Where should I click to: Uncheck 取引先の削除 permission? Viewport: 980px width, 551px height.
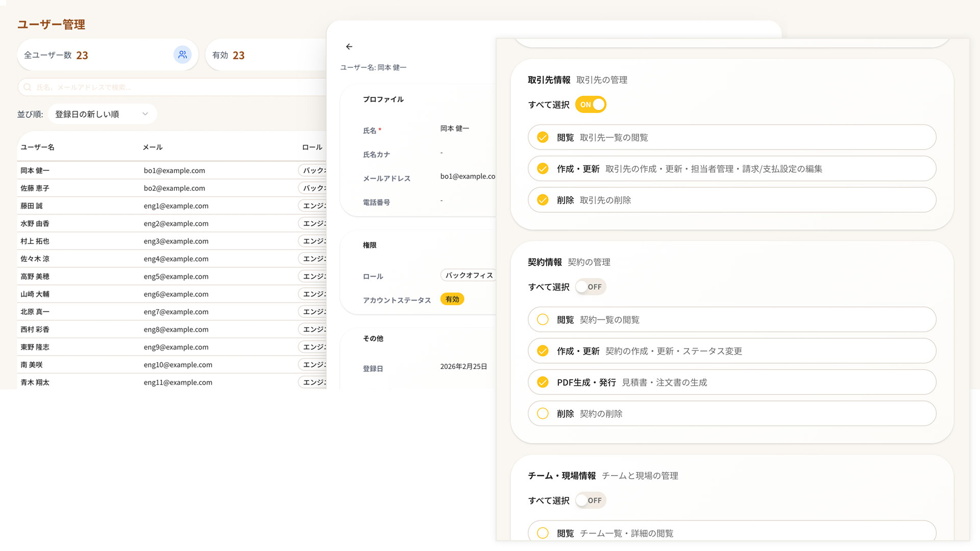pos(543,200)
